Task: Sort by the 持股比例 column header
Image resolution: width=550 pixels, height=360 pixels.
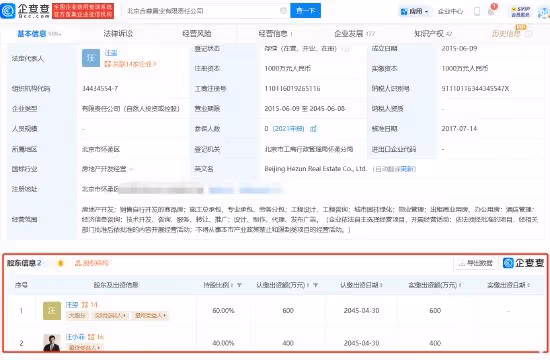Action: [x=218, y=285]
